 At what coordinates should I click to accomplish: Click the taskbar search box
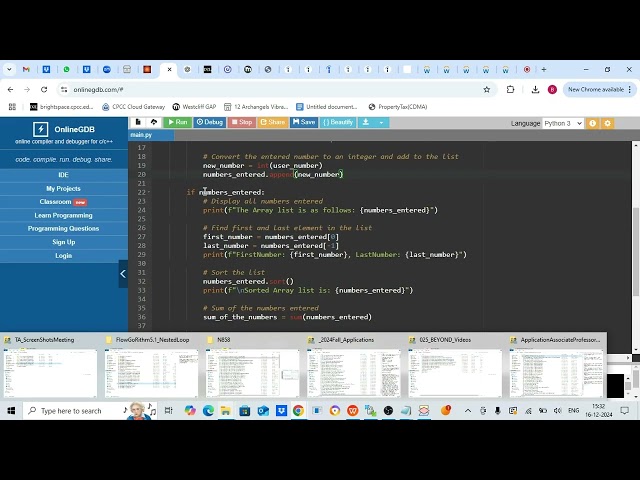click(90, 411)
